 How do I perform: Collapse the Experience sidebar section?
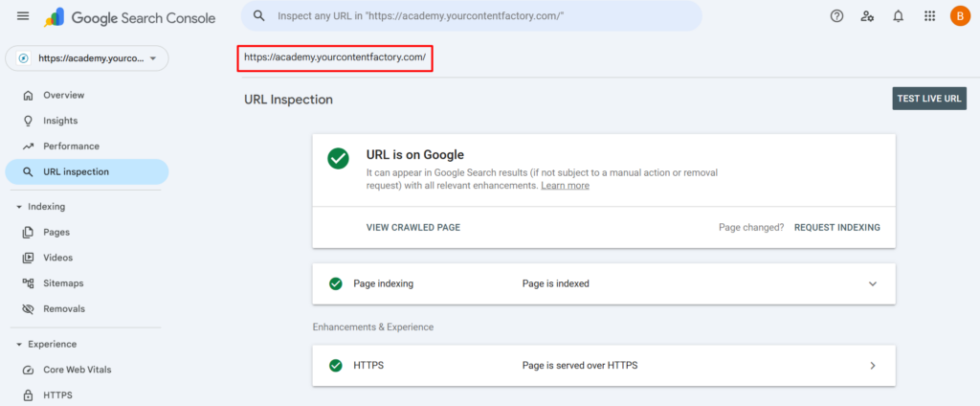point(19,345)
